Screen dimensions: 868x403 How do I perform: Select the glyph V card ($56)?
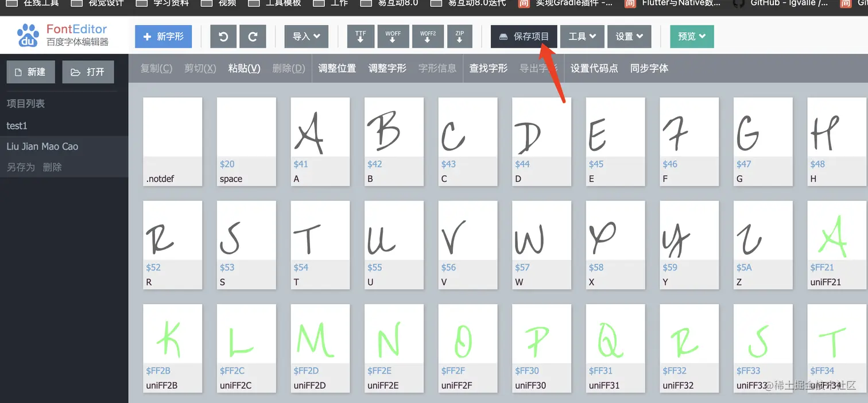tap(468, 245)
